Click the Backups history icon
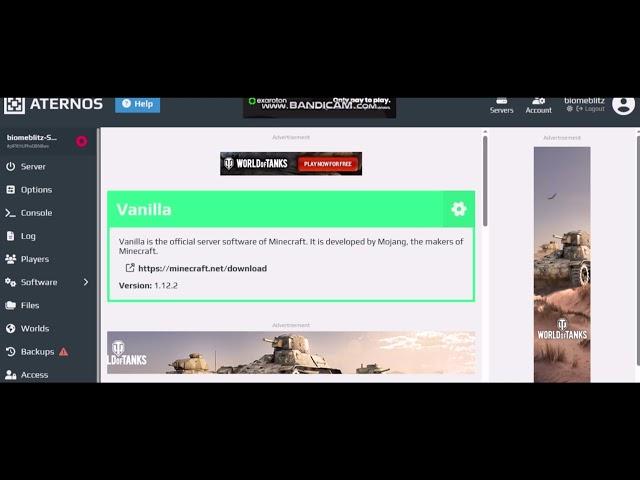This screenshot has width=640, height=480. [x=11, y=351]
